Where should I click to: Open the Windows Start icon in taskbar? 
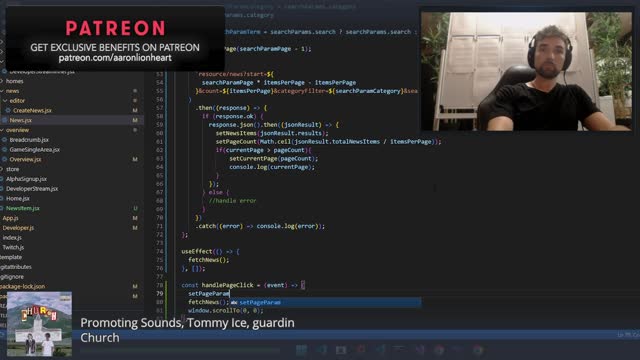click(302, 350)
